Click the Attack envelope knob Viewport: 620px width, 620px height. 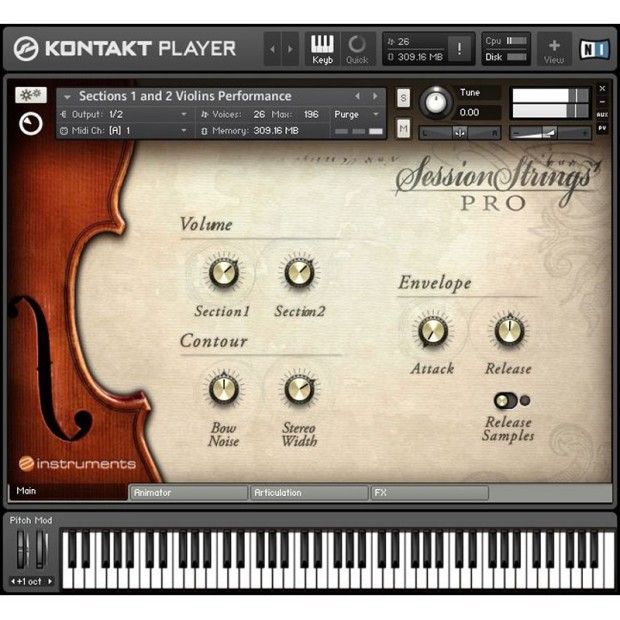coord(433,331)
